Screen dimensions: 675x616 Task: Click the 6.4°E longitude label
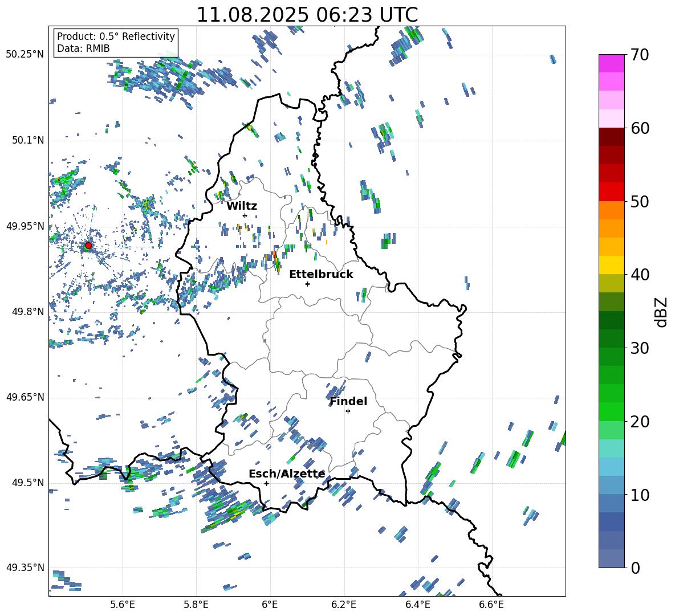[417, 605]
